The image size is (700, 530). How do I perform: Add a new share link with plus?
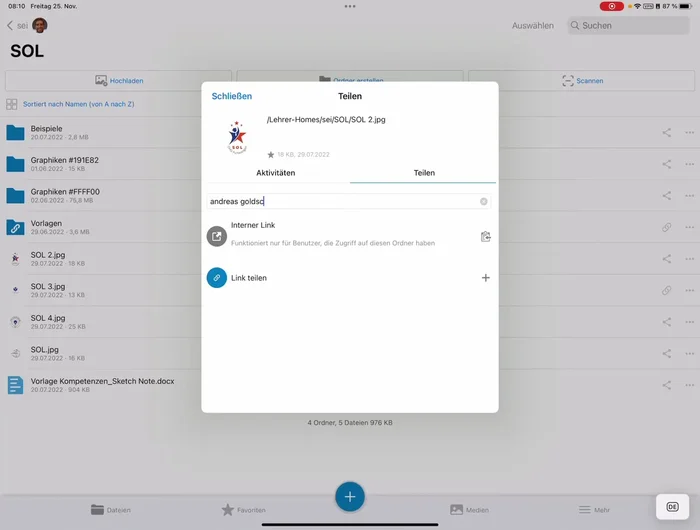tap(486, 278)
